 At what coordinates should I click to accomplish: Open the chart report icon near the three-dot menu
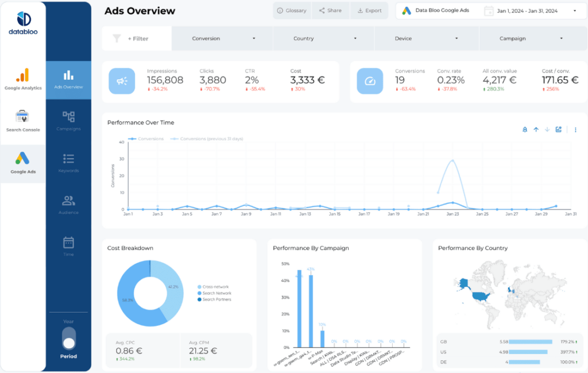pos(559,130)
